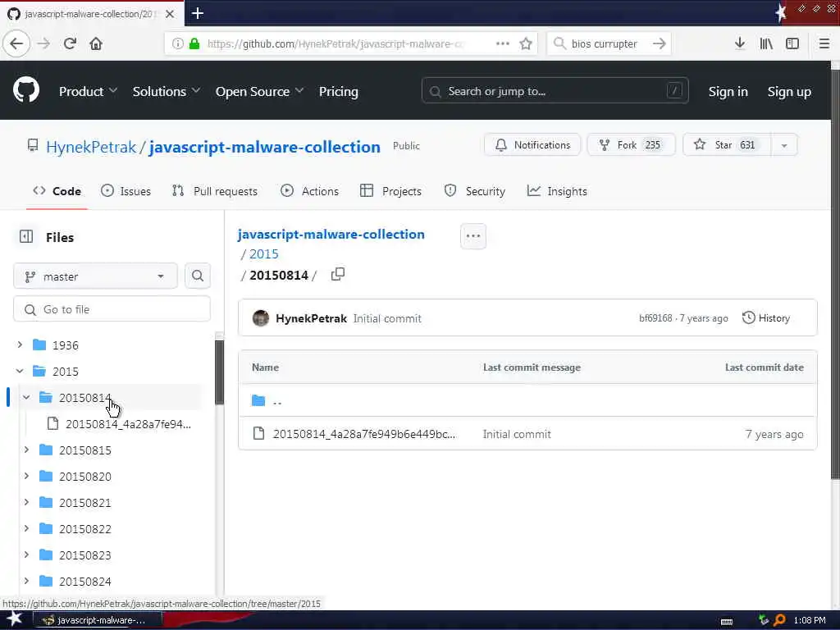The width and height of the screenshot is (840, 630).
Task: Copy the folder path icon
Action: click(337, 274)
